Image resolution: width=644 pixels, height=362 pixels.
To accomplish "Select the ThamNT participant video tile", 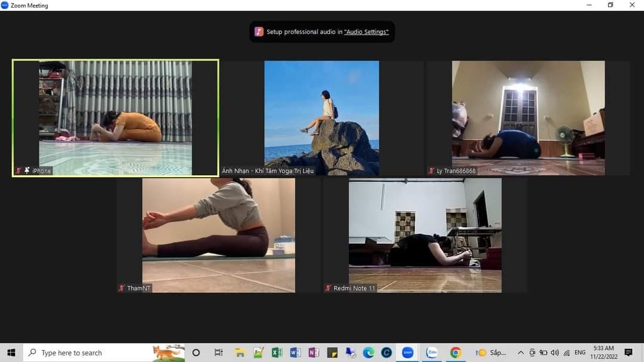I will [x=218, y=235].
